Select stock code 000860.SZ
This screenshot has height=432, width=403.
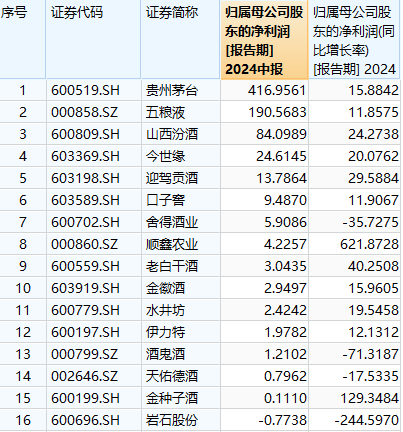85,244
